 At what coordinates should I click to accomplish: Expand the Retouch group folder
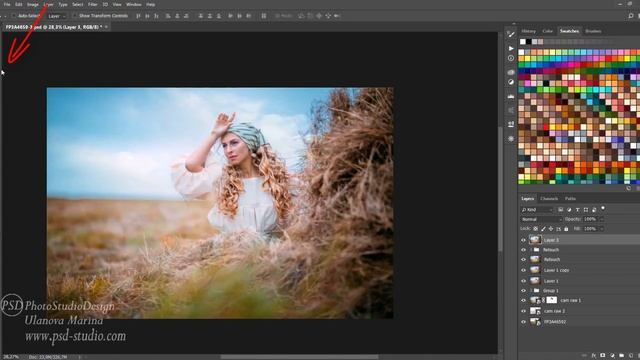[531, 250]
